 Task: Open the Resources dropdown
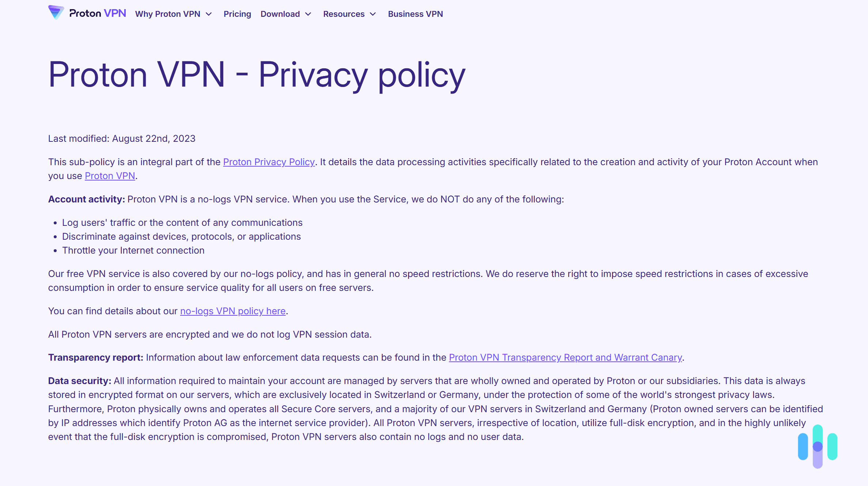click(x=344, y=14)
